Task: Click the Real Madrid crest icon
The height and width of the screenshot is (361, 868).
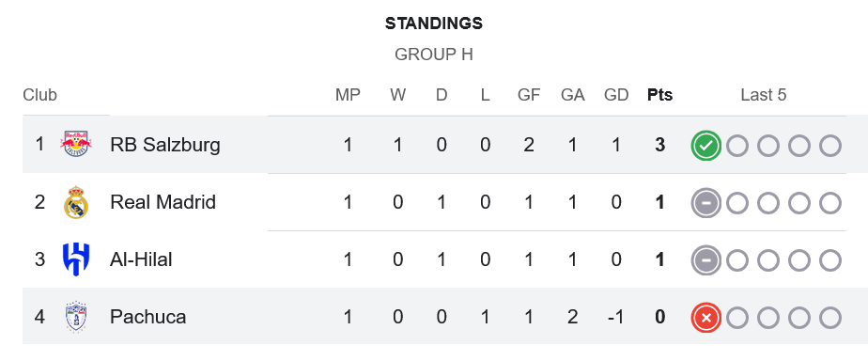Action: click(x=76, y=202)
